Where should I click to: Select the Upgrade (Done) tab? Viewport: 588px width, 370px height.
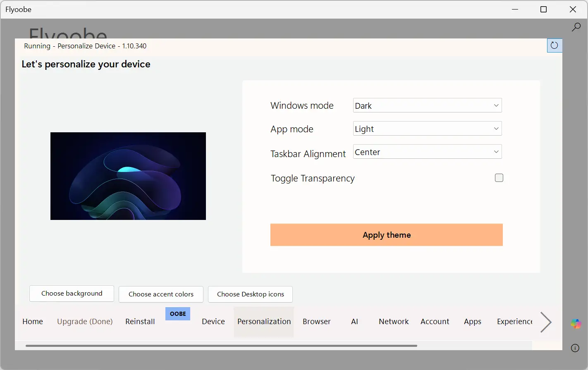(85, 322)
